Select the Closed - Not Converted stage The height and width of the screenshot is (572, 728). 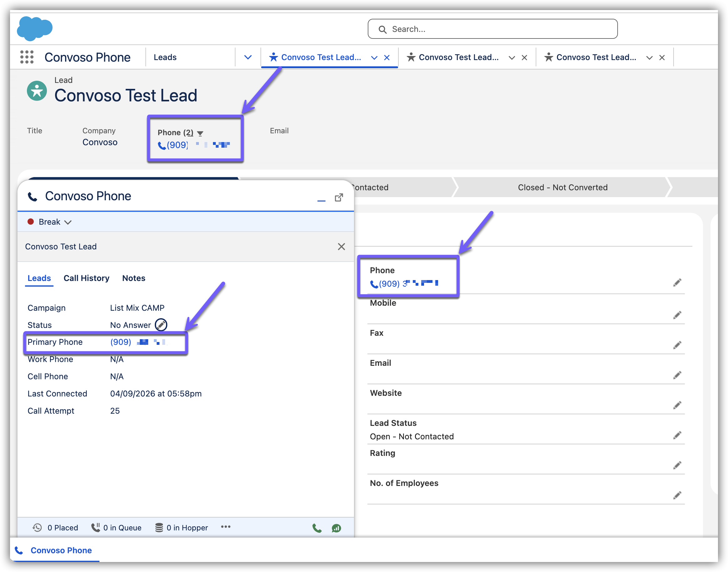click(x=562, y=187)
